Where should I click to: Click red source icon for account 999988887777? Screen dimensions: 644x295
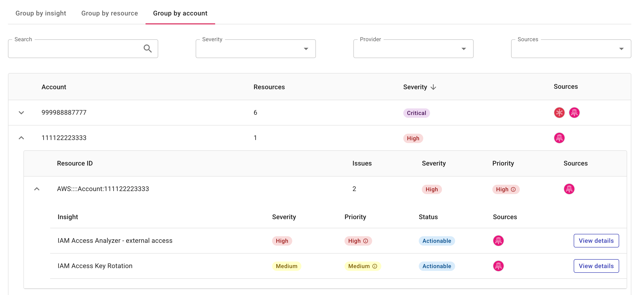pyautogui.click(x=559, y=112)
